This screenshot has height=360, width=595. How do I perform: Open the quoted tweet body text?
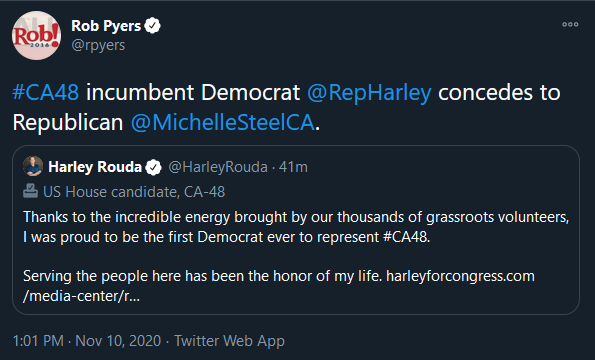(296, 256)
